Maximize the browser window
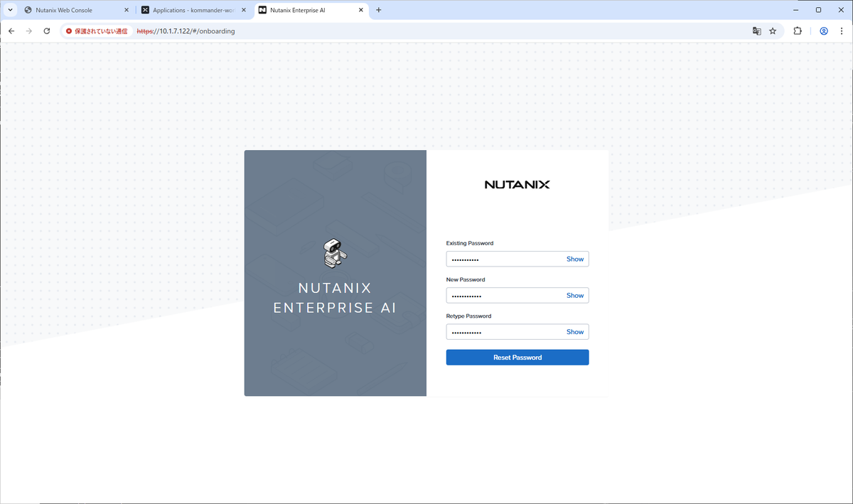 point(818,10)
